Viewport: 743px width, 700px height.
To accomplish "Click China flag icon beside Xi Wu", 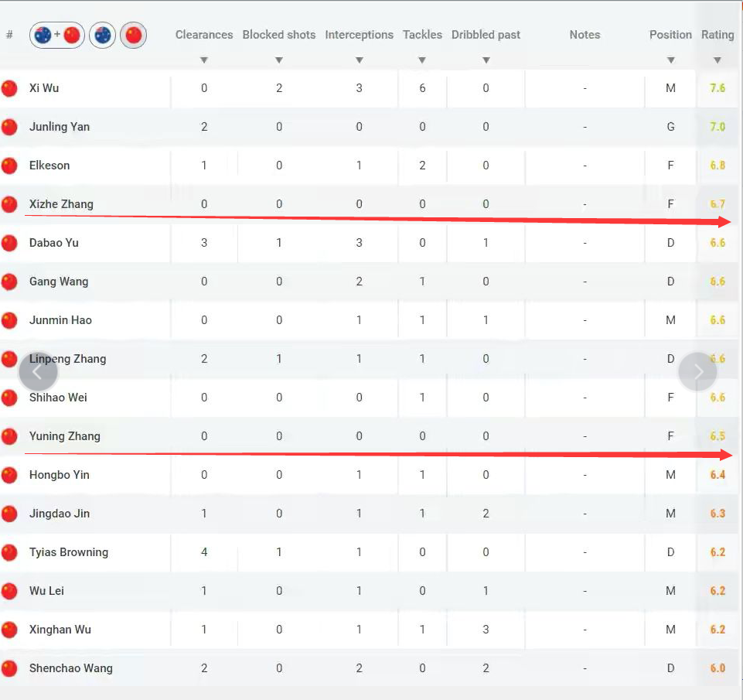I will coord(9,88).
